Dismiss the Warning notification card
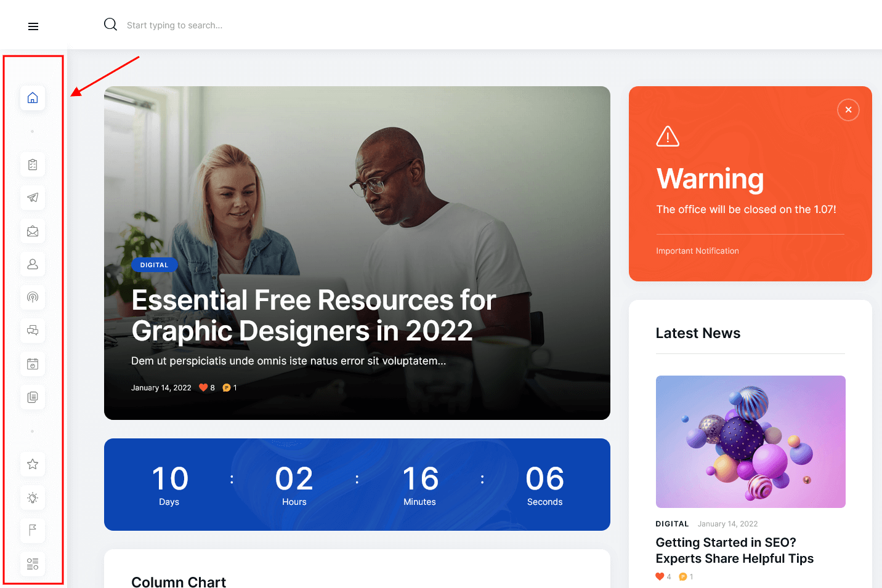882x588 pixels. tap(848, 110)
